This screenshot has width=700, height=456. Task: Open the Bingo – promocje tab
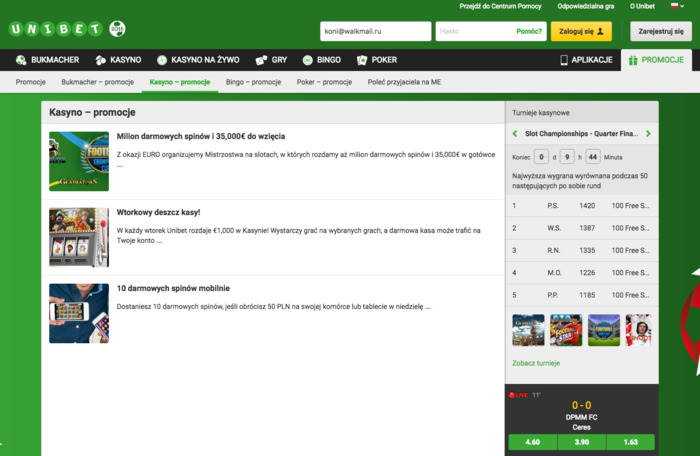pos(253,82)
